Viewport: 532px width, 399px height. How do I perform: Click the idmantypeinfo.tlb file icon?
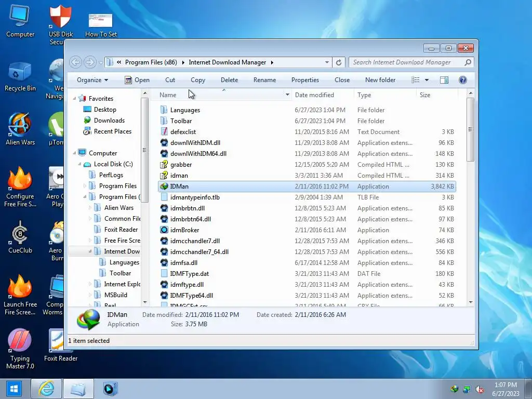coord(164,197)
